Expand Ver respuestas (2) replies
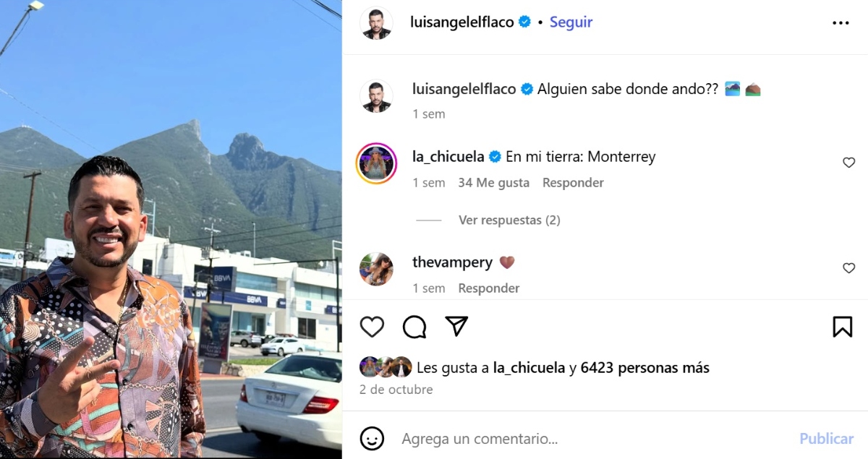This screenshot has height=459, width=868. (x=509, y=220)
